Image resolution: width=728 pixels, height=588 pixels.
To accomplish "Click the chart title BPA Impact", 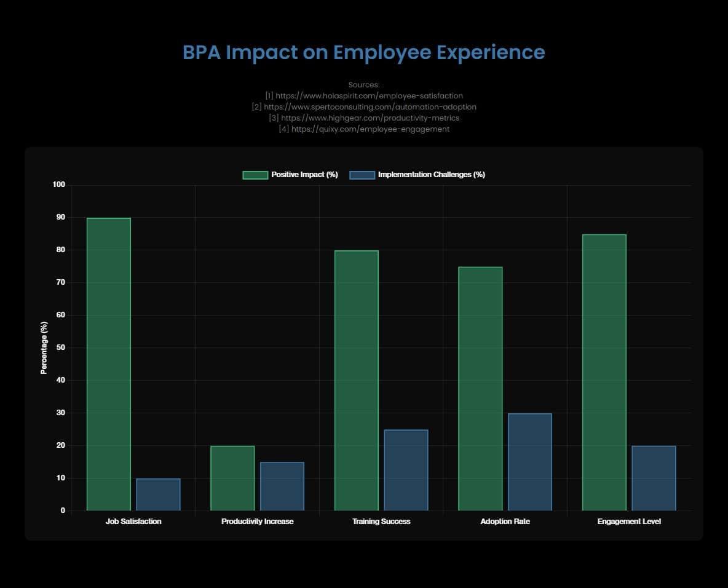I will pyautogui.click(x=363, y=53).
